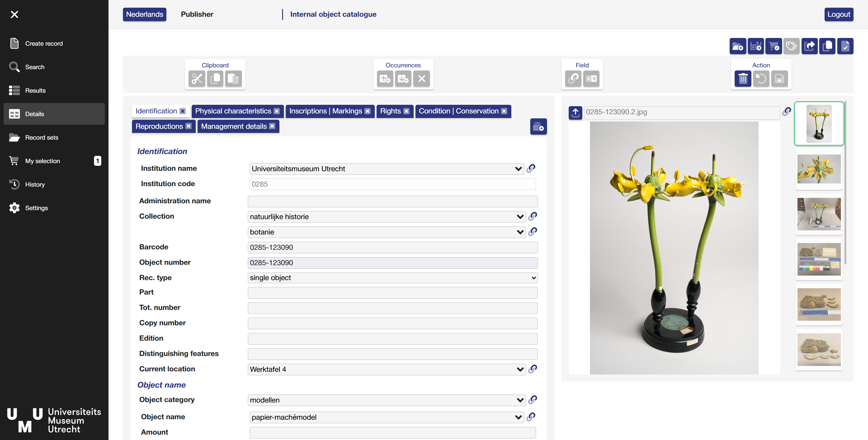
Task: Click the upload image arrow icon
Action: 575,112
